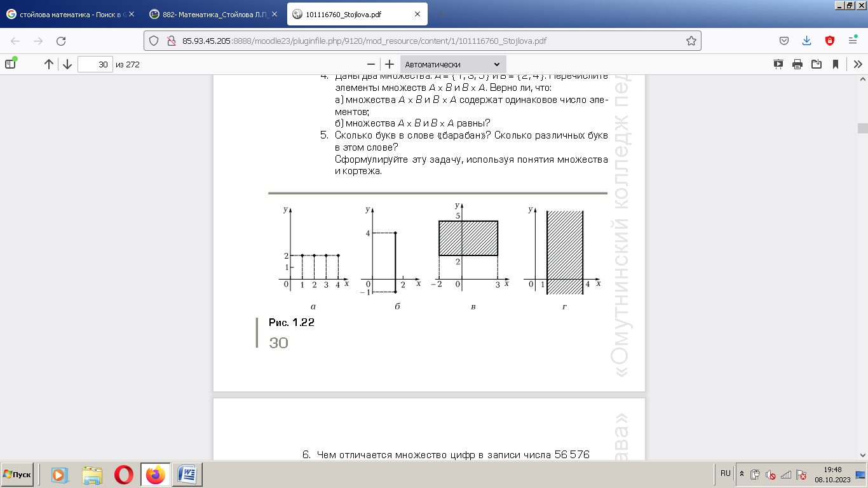Go to previous PDF page with up arrow
The image size is (868, 488).
pos(49,64)
